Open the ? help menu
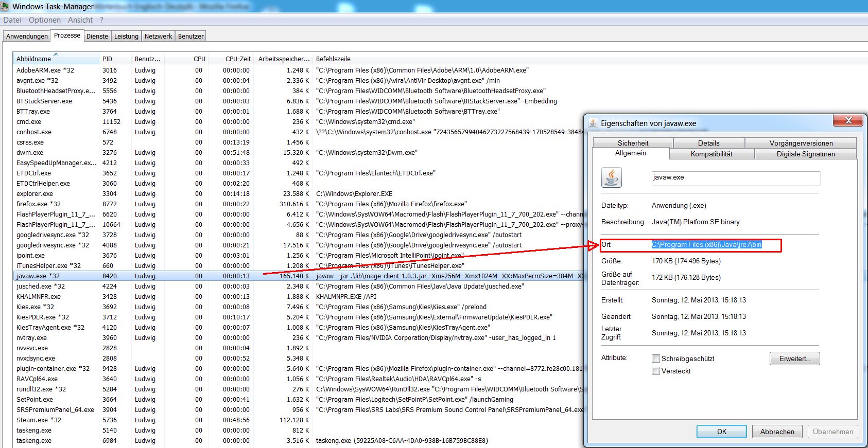The image size is (868, 448). 101,20
